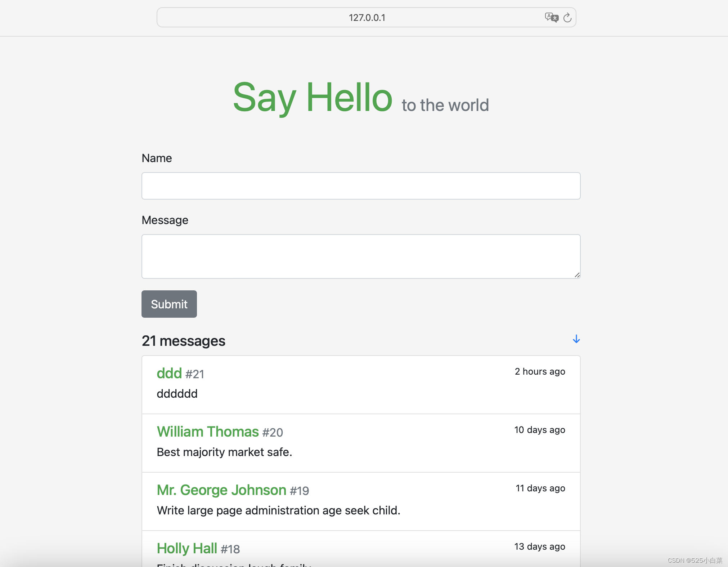Click into the Message text area
The image size is (728, 567).
tap(361, 256)
